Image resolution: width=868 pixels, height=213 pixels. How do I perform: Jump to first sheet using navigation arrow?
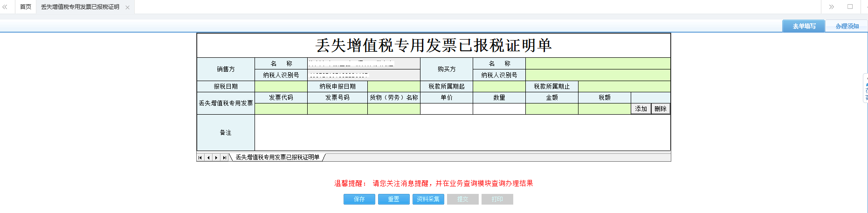point(200,158)
